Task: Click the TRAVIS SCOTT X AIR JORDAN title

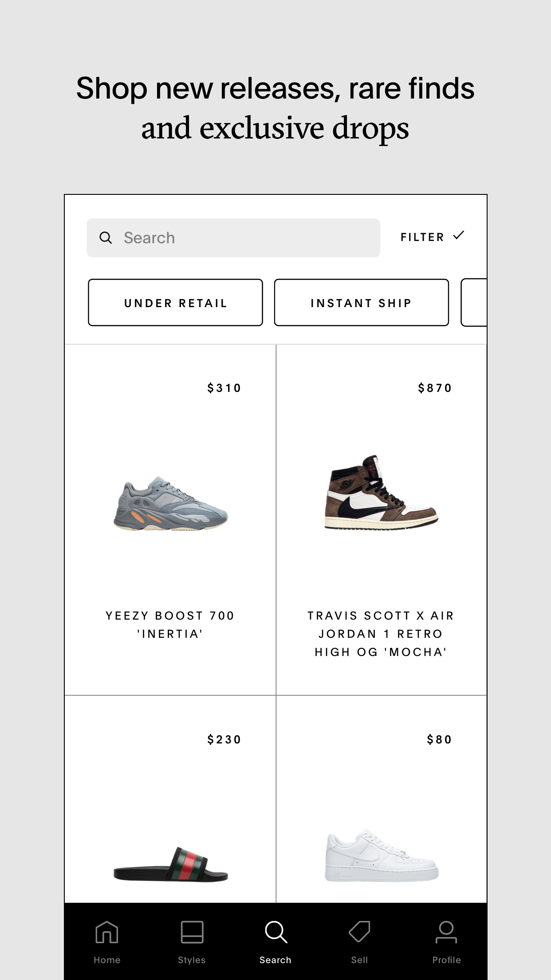Action: coord(381,634)
